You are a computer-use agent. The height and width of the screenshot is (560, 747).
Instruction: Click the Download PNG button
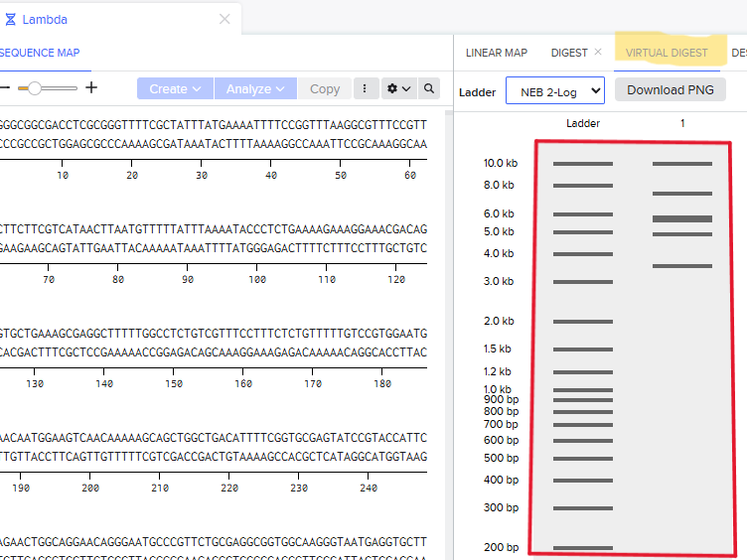click(x=671, y=90)
